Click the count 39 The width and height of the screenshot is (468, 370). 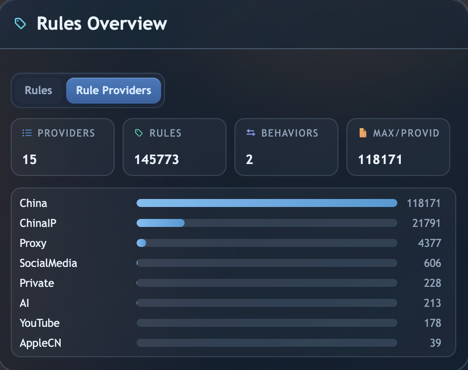point(435,343)
